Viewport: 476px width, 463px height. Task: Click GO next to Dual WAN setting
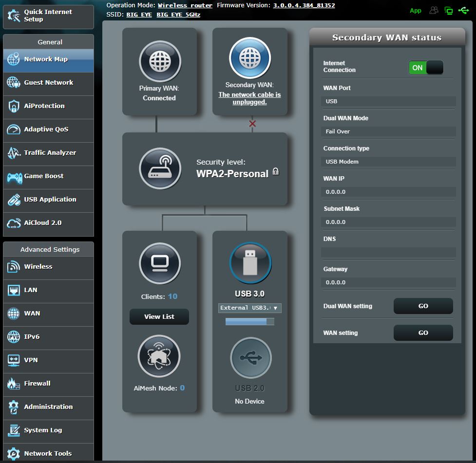423,306
